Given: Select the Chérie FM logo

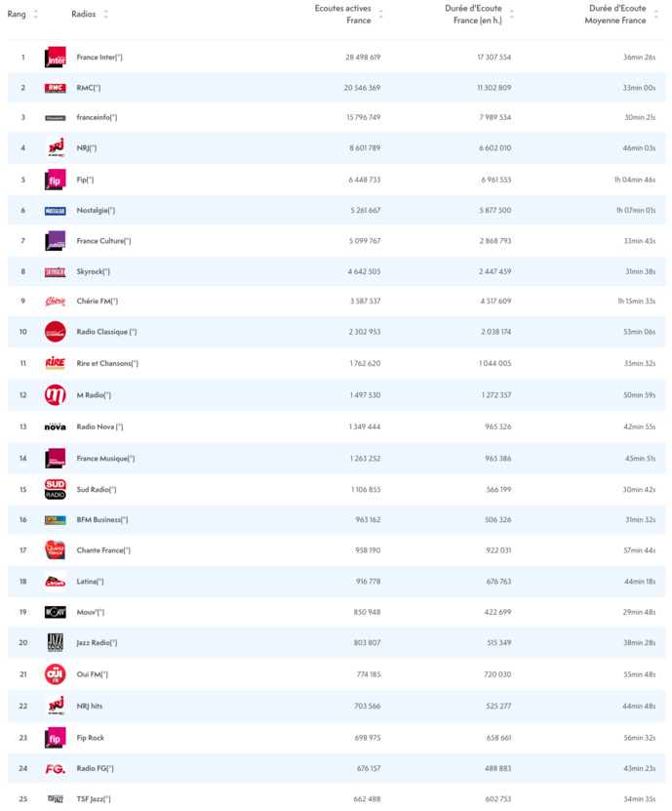Looking at the screenshot, I should tap(54, 302).
